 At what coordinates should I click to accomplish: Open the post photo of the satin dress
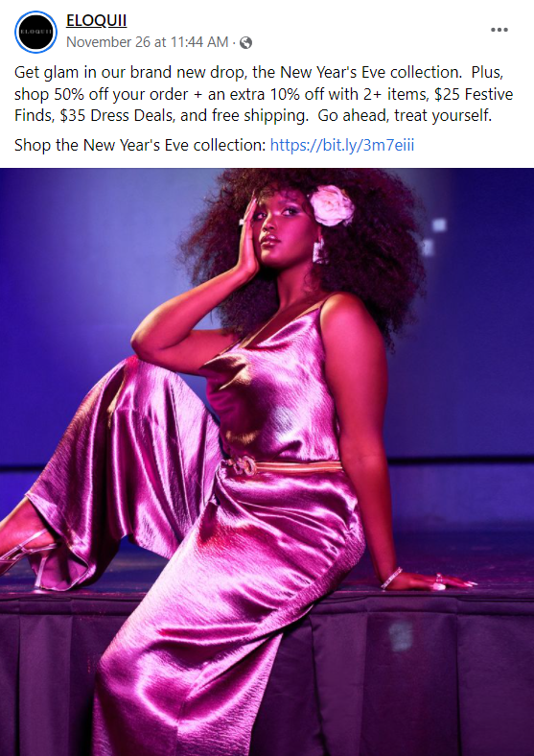[x=267, y=461]
